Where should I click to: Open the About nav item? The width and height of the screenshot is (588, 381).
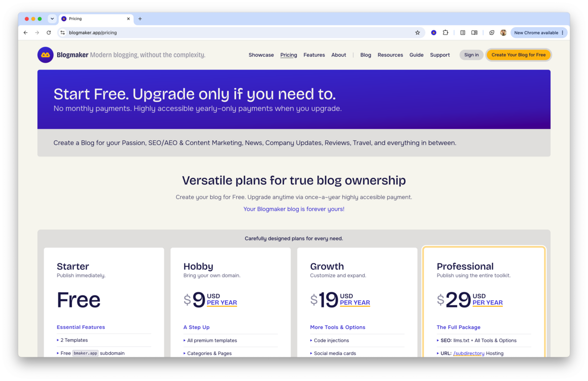(x=339, y=55)
